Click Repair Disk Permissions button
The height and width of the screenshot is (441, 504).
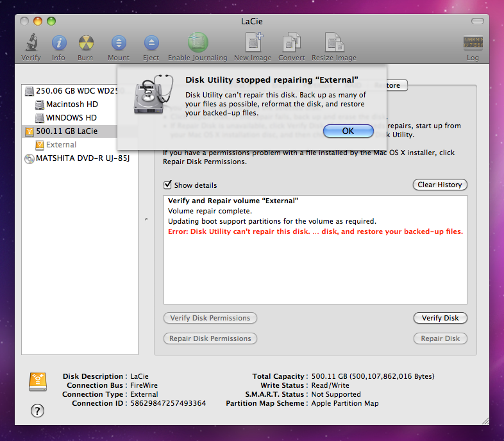click(x=210, y=338)
